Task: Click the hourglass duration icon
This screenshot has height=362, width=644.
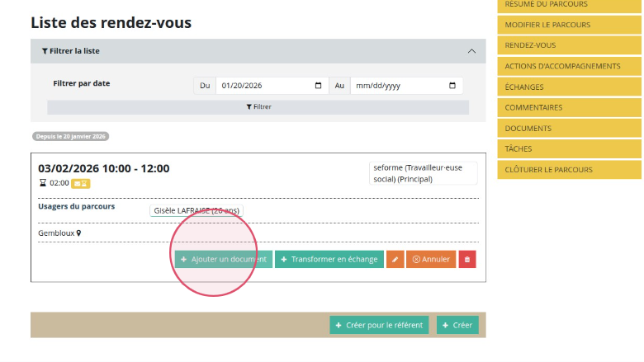Action: 43,183
